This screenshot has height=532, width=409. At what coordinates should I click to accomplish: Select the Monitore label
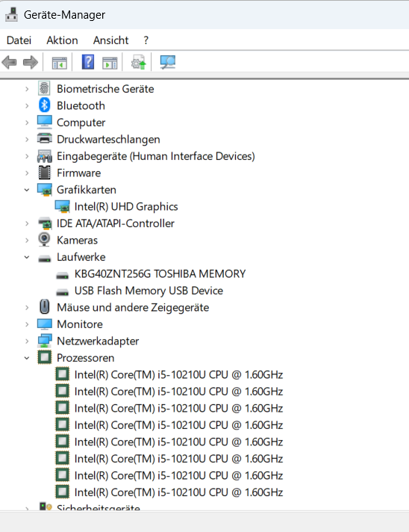pyautogui.click(x=80, y=324)
